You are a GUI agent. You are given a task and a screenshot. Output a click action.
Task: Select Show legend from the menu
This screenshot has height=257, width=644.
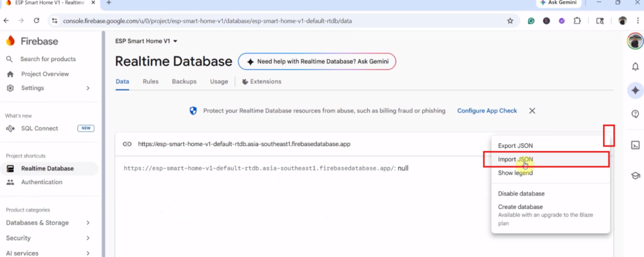(550, 173)
